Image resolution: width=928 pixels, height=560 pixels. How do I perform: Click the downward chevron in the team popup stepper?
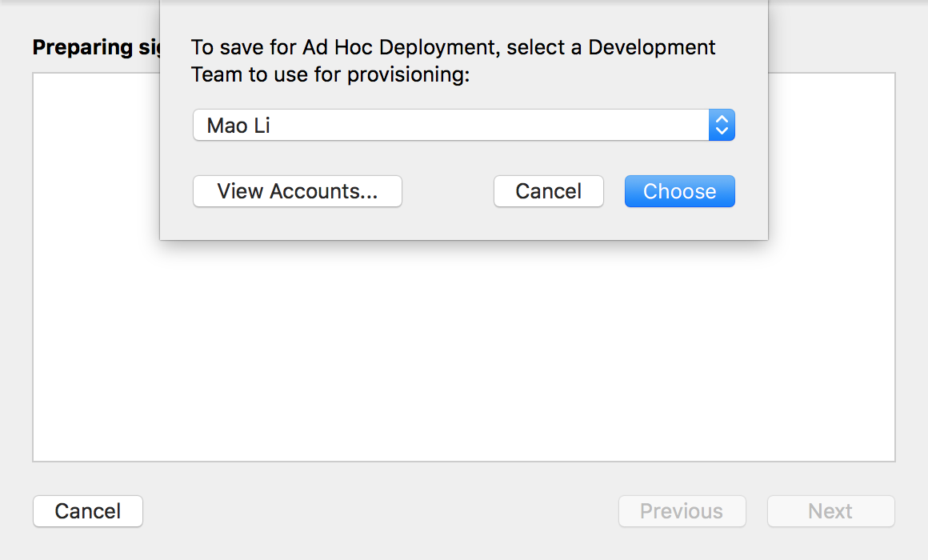pos(722,131)
